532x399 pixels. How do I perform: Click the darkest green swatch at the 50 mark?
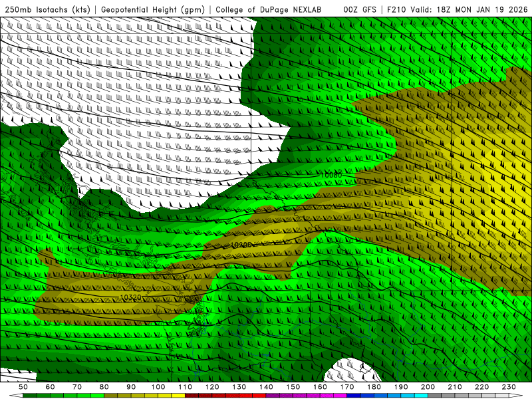(x=29, y=396)
